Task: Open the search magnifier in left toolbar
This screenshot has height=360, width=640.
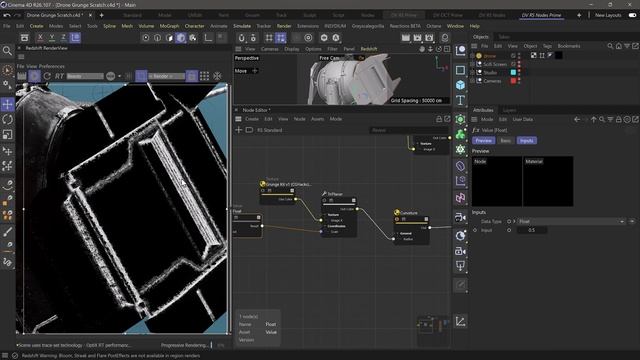Action: 7,51
